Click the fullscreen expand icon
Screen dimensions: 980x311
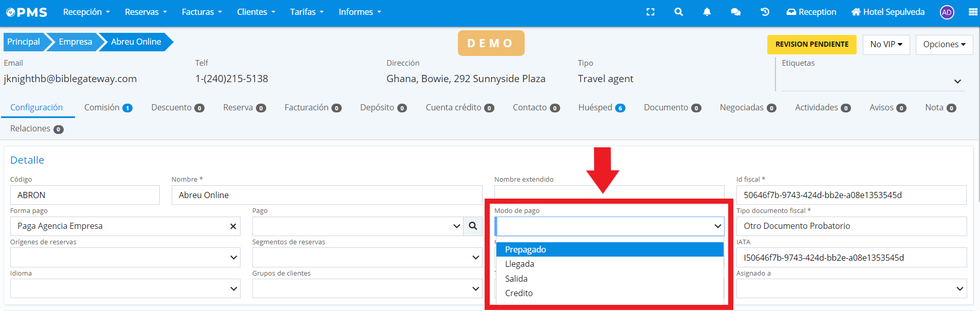[650, 12]
